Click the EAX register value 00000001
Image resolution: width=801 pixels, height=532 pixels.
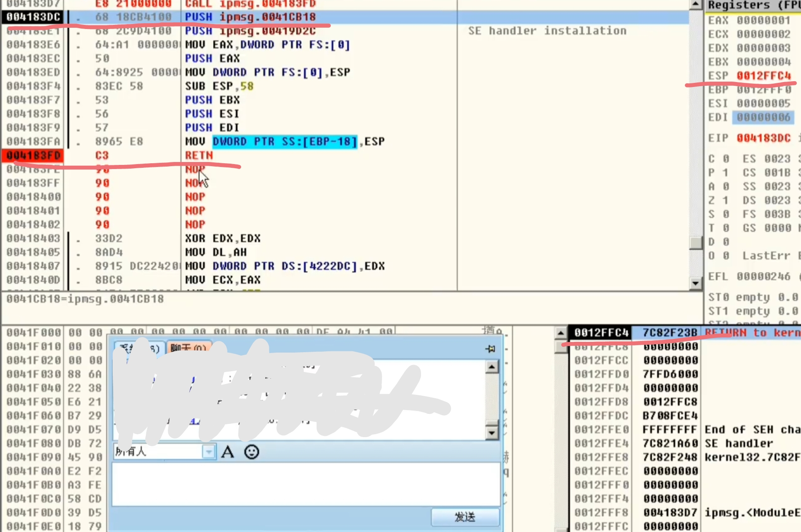tap(764, 20)
